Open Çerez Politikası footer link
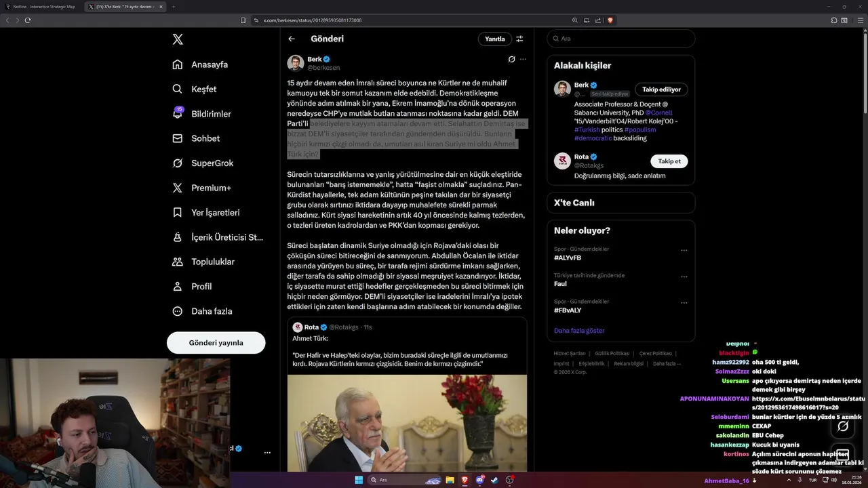The height and width of the screenshot is (488, 868). coord(656,354)
